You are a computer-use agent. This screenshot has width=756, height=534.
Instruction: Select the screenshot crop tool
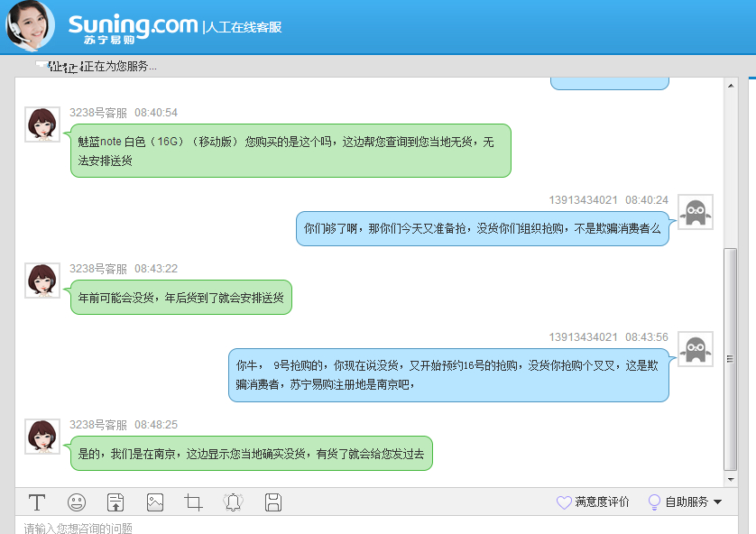point(193,502)
